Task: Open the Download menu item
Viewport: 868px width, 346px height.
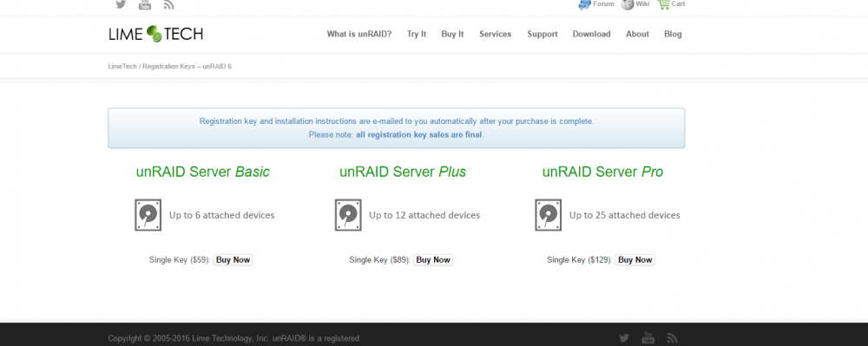Action: (x=591, y=34)
